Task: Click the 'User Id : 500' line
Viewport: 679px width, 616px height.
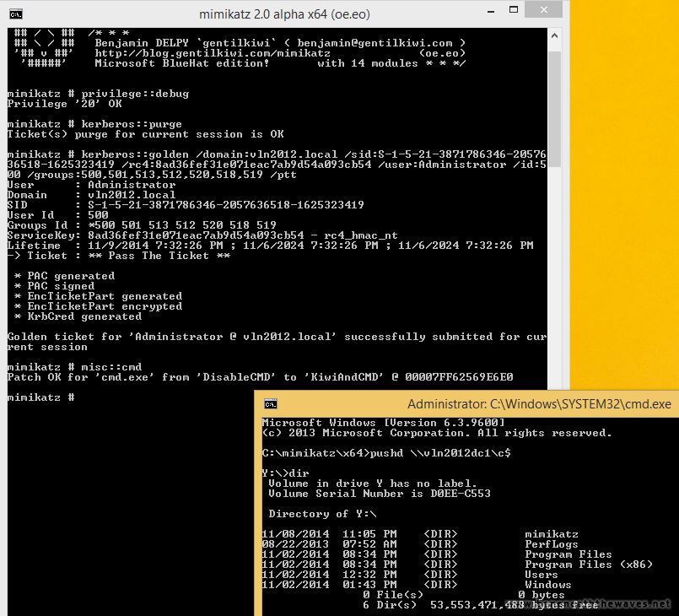Action: pyautogui.click(x=57, y=215)
